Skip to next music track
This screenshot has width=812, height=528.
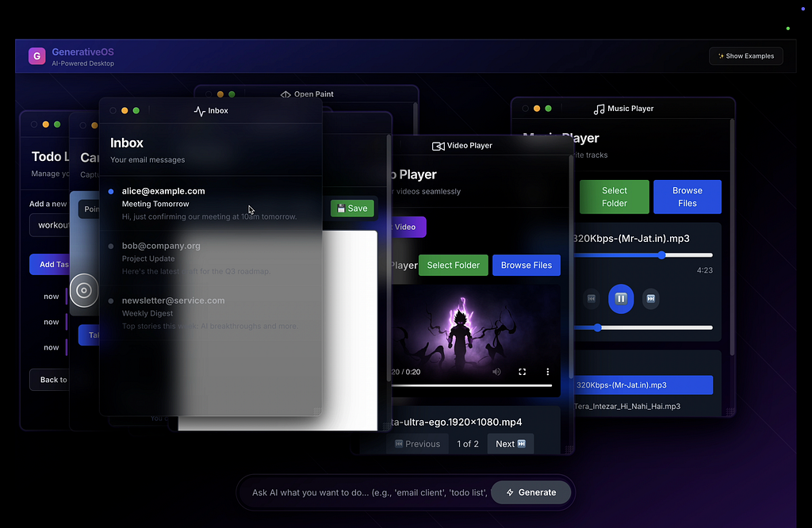pos(651,299)
